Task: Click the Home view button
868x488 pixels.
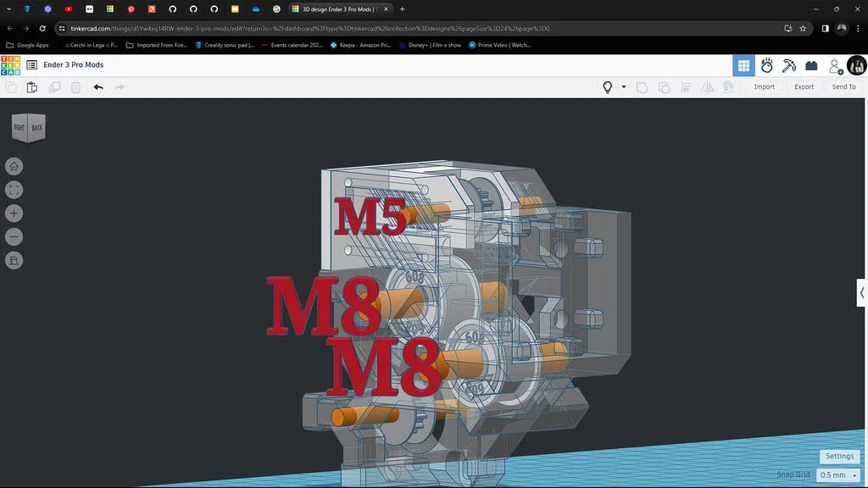Action: click(x=14, y=166)
